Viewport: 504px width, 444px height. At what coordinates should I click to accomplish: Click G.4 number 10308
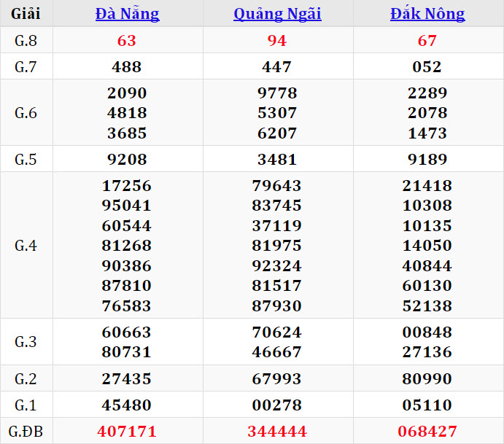[x=427, y=206]
